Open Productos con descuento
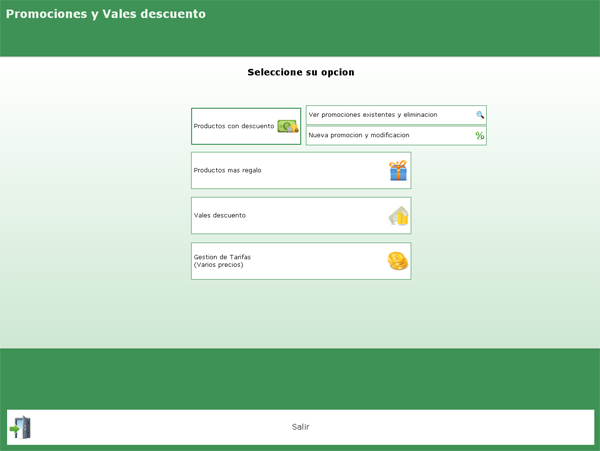This screenshot has height=451, width=600. tap(234, 127)
